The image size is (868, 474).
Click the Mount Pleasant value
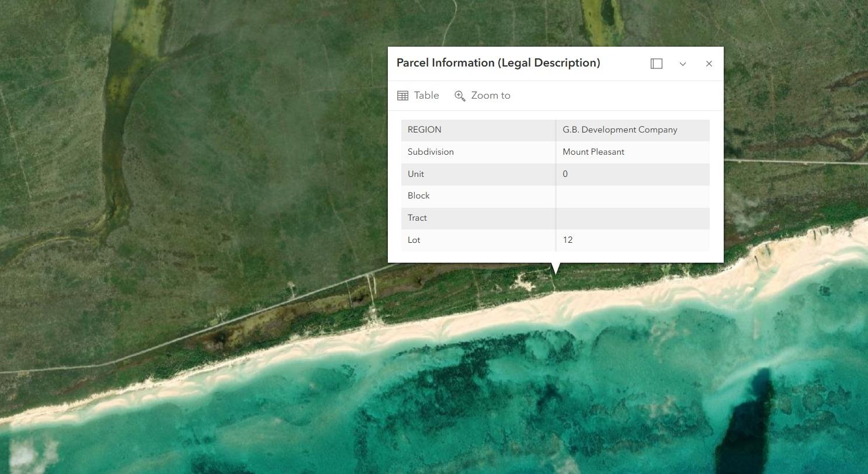click(593, 152)
